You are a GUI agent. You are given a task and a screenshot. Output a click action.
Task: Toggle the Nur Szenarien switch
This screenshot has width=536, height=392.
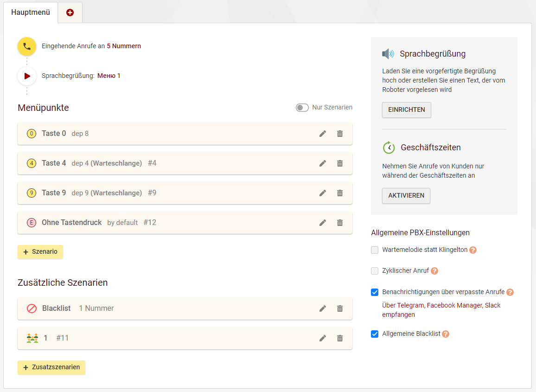coord(302,108)
